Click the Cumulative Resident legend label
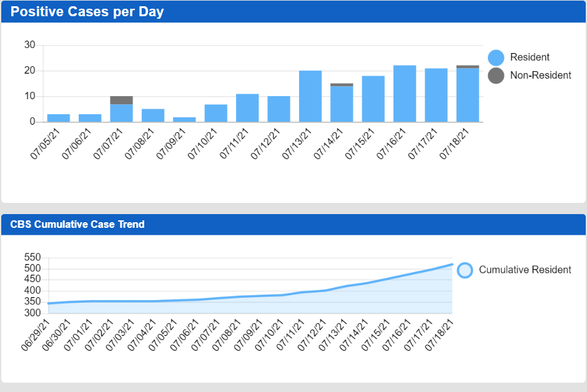The width and height of the screenshot is (587, 392). pos(525,270)
